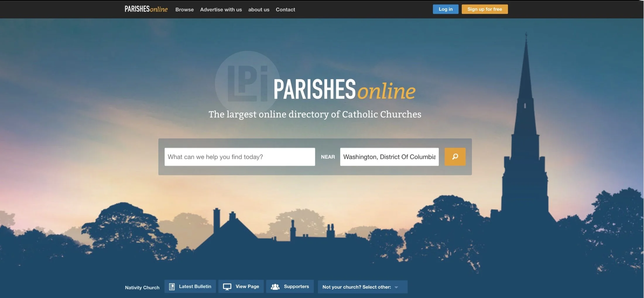Expand 'Not your church? Select other' dropdown

363,287
